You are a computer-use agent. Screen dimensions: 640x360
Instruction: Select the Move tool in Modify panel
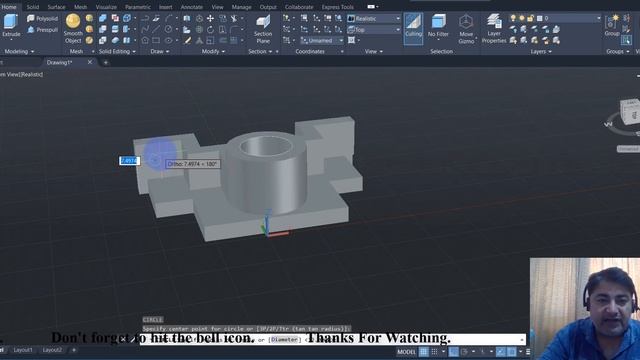pyautogui.click(x=210, y=18)
